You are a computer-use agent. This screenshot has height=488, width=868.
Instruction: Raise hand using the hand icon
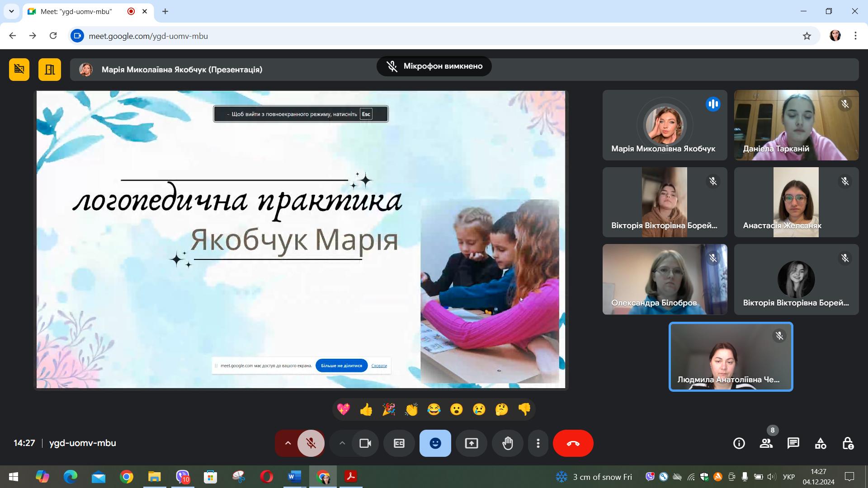508,443
